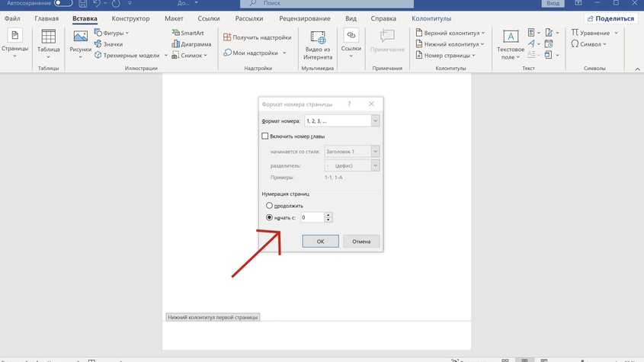Click Получить надстройки add-ins icon

(x=227, y=37)
